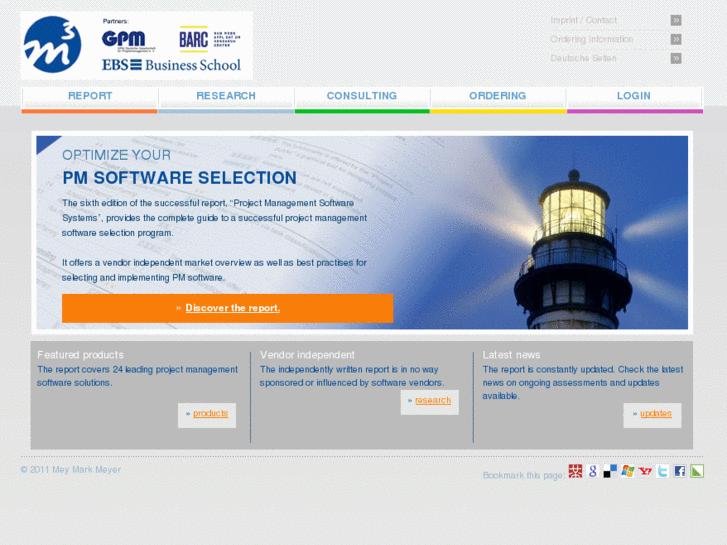Image resolution: width=727 pixels, height=545 pixels.
Task: Switch to Deutsche Seiten link
Action: pyautogui.click(x=583, y=58)
